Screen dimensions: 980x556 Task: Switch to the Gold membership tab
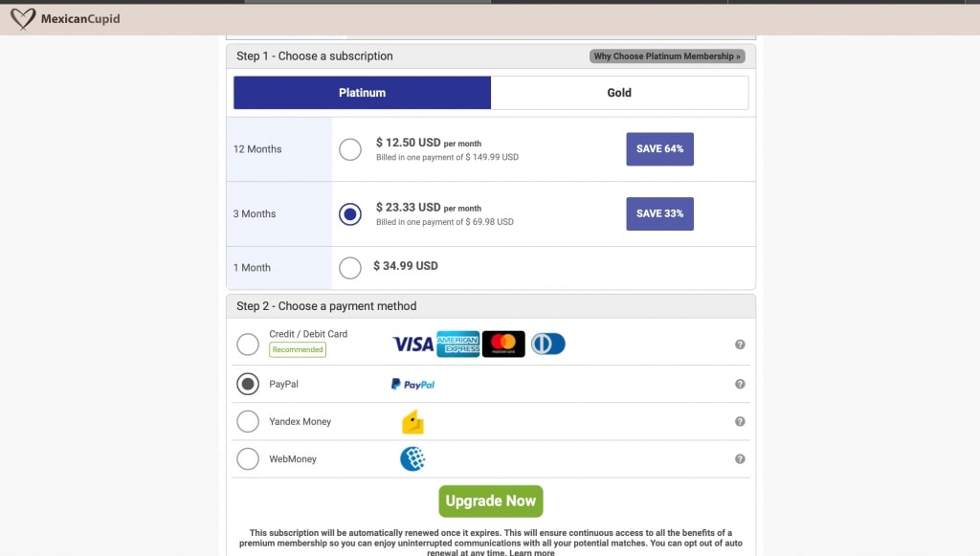[x=619, y=93]
